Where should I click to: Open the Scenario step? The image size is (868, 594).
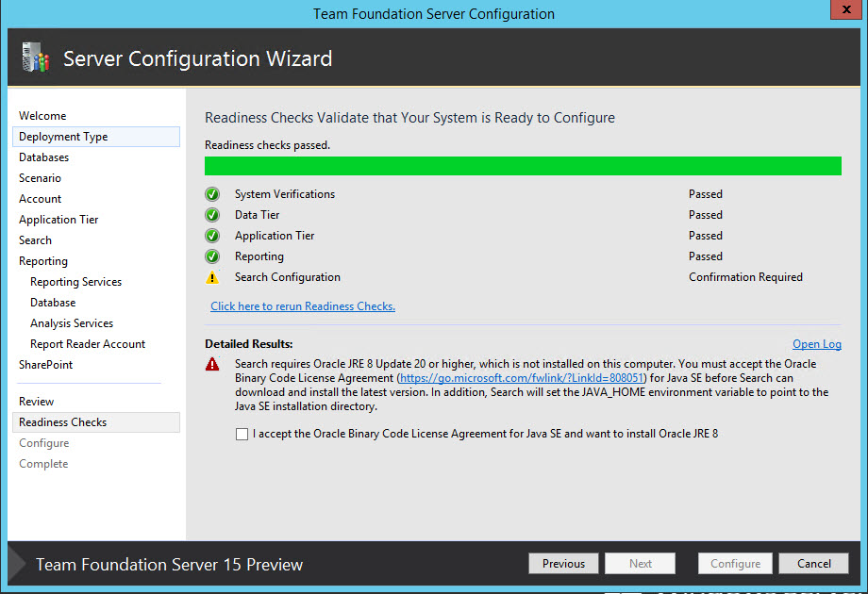[40, 178]
